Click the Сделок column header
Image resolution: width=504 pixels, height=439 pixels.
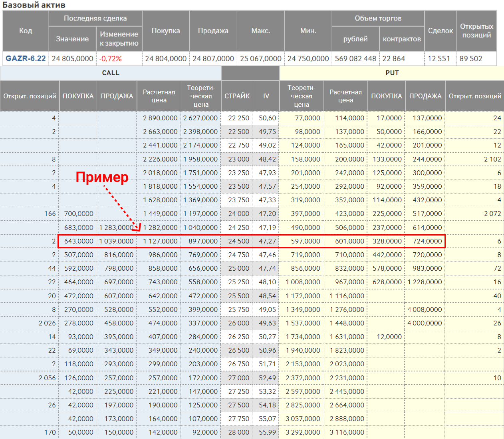440,31
